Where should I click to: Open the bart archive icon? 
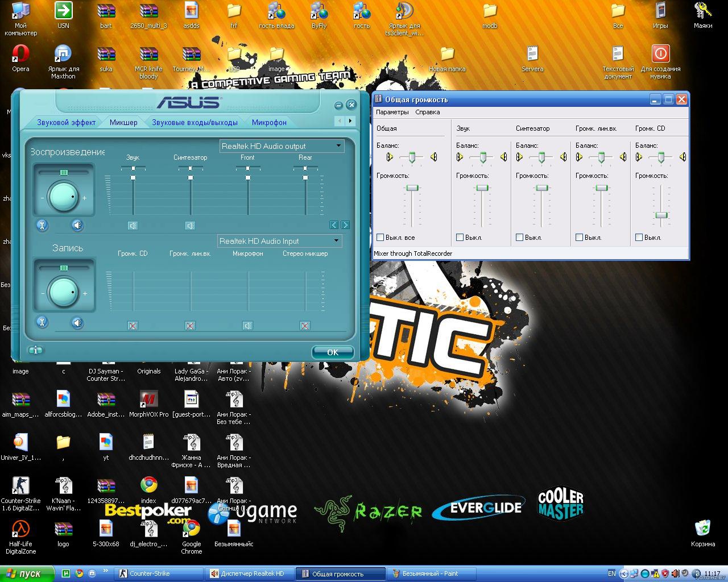[106, 15]
